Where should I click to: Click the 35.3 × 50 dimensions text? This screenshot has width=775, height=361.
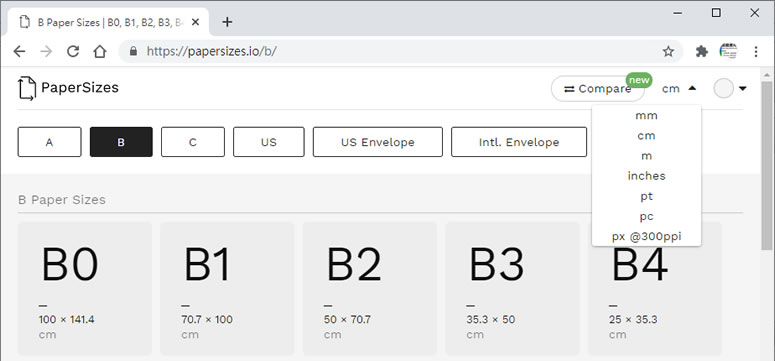(490, 319)
